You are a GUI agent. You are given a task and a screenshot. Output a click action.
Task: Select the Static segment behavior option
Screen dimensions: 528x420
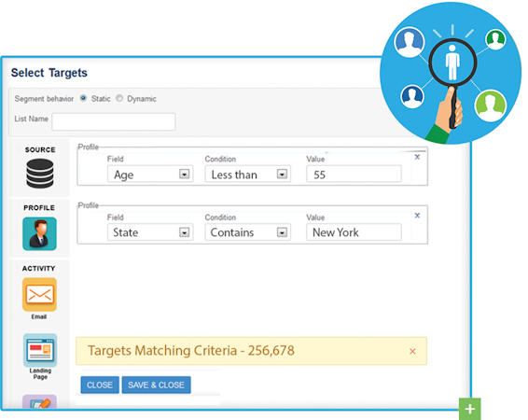click(x=83, y=98)
